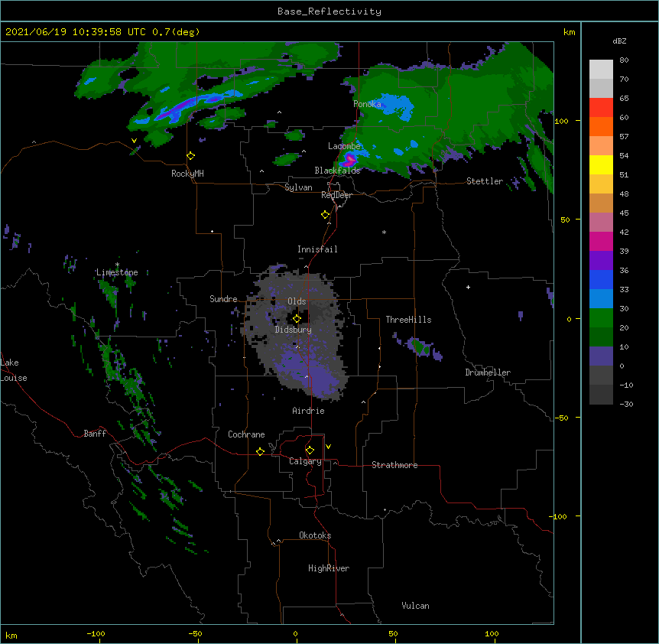Image resolution: width=659 pixels, height=644 pixels.
Task: Click the HighRiver city label
Action: [x=328, y=568]
